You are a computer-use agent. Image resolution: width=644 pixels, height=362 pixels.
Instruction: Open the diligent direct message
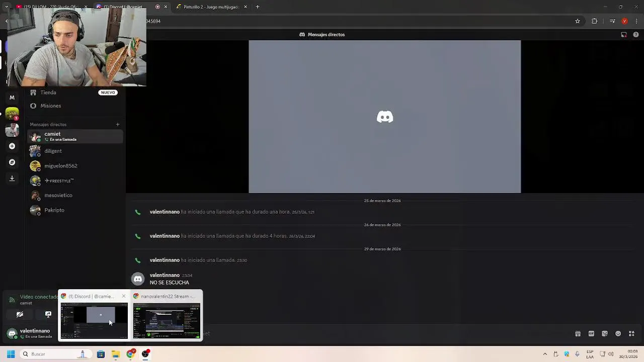[74, 151]
